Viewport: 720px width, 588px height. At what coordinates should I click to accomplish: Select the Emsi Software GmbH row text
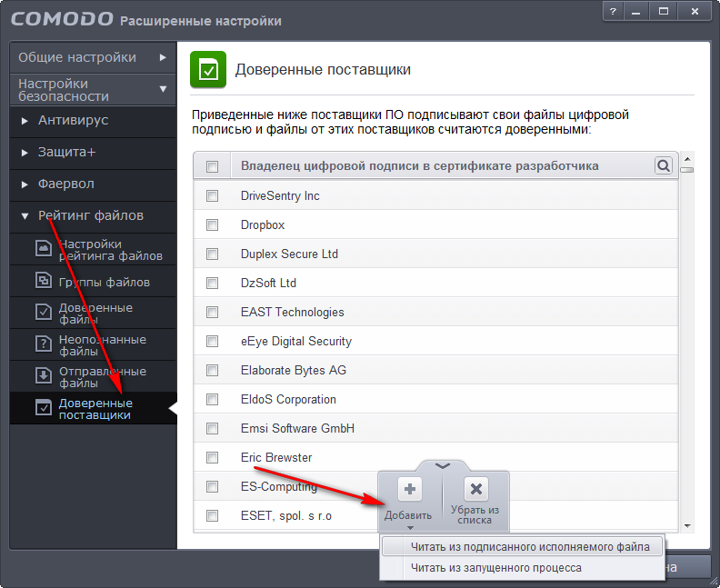coord(297,428)
